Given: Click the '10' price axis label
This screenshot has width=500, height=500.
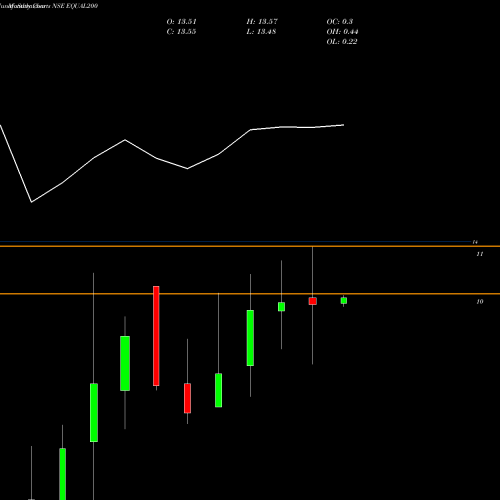Looking at the screenshot, I should [x=480, y=302].
